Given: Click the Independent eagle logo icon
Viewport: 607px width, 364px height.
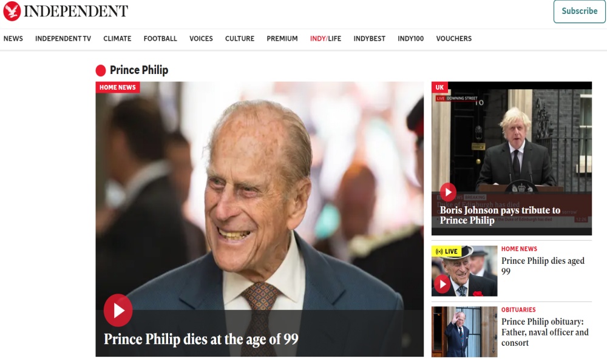Looking at the screenshot, I should click(12, 11).
